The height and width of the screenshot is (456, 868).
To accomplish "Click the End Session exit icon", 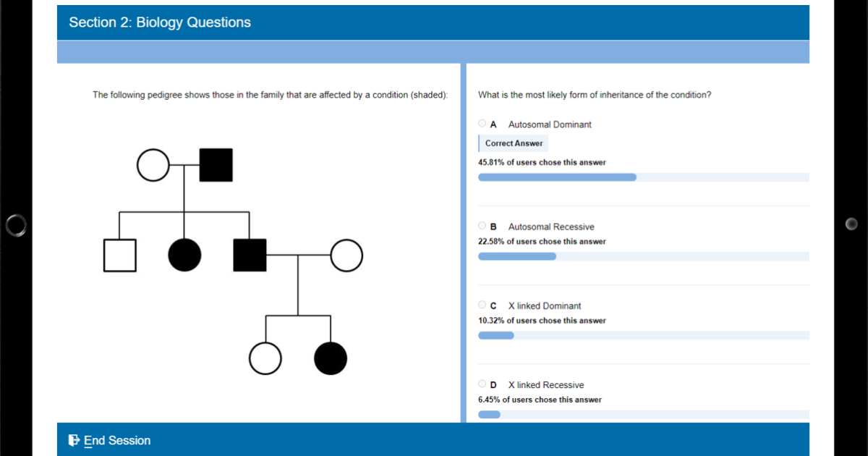I will tap(74, 440).
